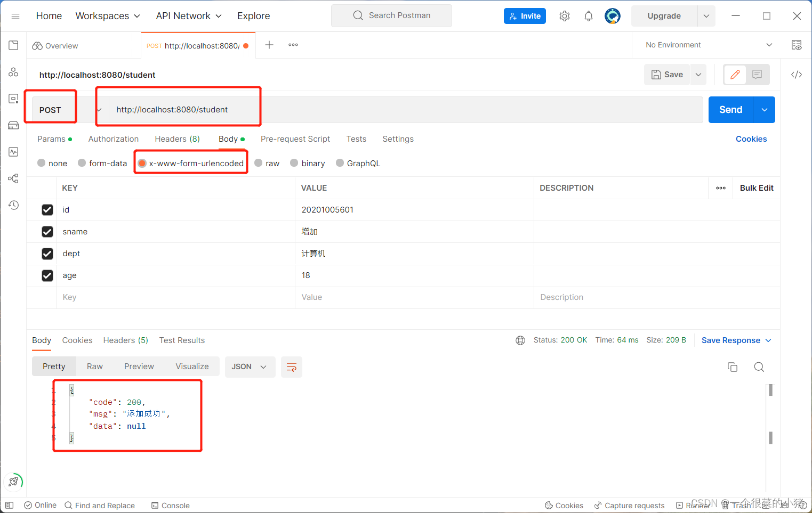Change the JSON response format dropdown
The height and width of the screenshot is (513, 812).
click(250, 367)
